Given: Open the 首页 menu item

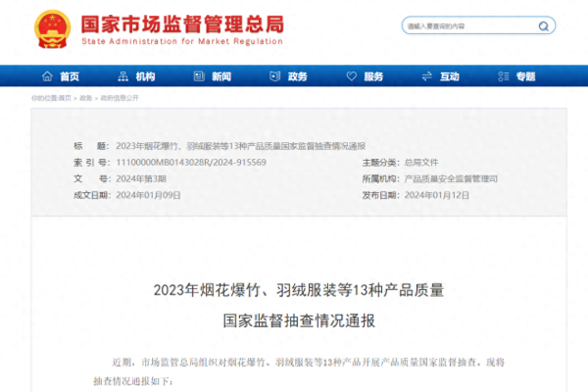Looking at the screenshot, I should [70, 76].
